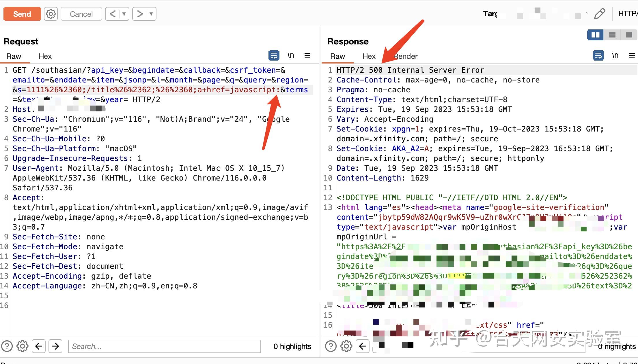Screen dimensions: 638x364
Task: Click the back arrow under Response panel
Action: (x=363, y=346)
